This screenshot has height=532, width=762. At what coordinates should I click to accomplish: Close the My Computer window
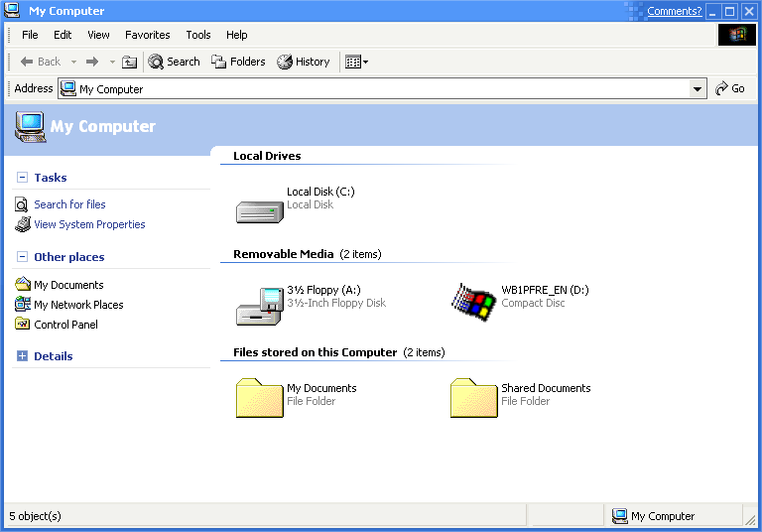point(749,11)
